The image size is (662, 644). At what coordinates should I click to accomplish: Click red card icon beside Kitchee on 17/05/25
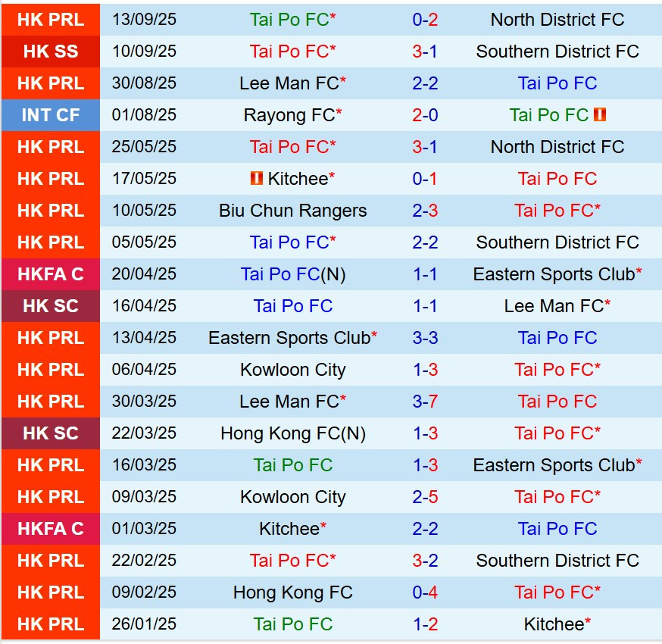coord(257,179)
